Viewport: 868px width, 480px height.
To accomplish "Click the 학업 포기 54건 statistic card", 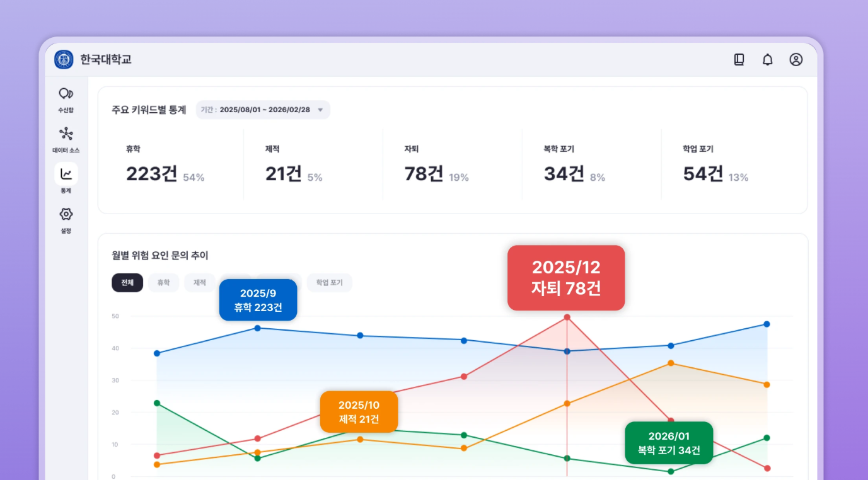I will point(731,165).
